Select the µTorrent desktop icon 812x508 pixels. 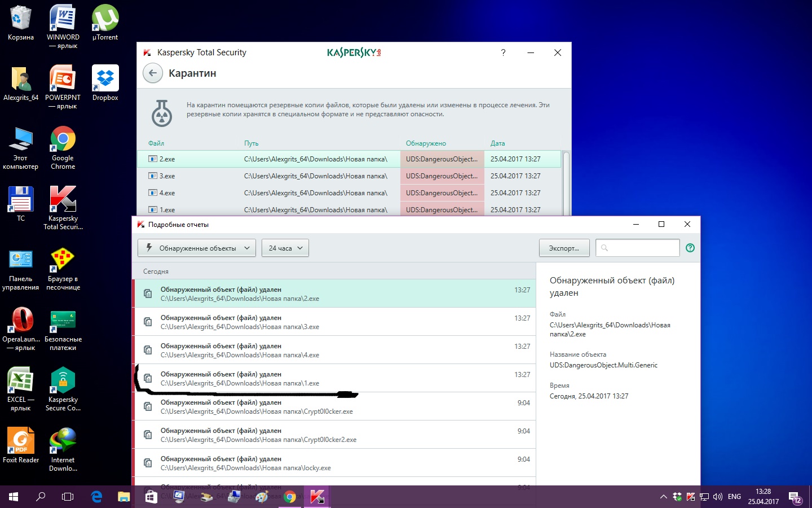coord(105,23)
